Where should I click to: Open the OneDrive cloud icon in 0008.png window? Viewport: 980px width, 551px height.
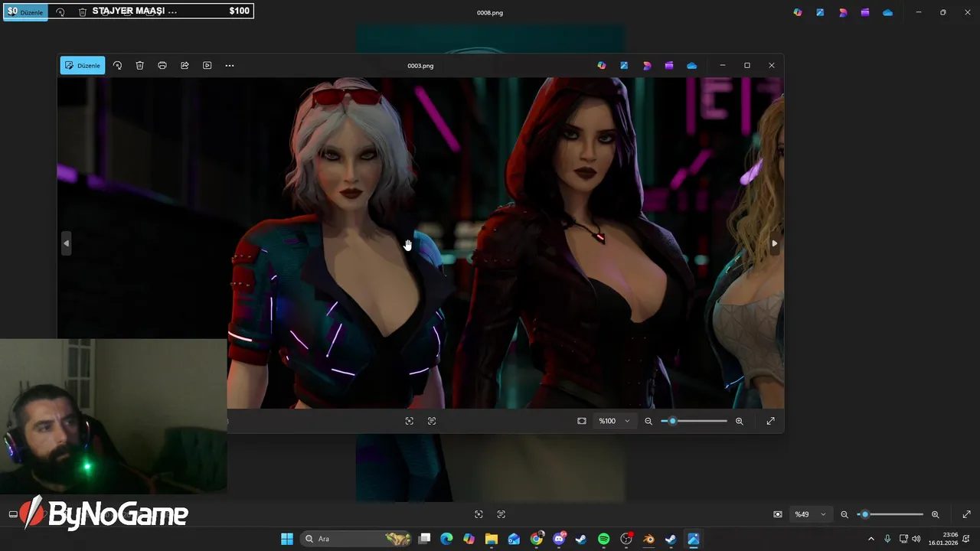click(888, 12)
